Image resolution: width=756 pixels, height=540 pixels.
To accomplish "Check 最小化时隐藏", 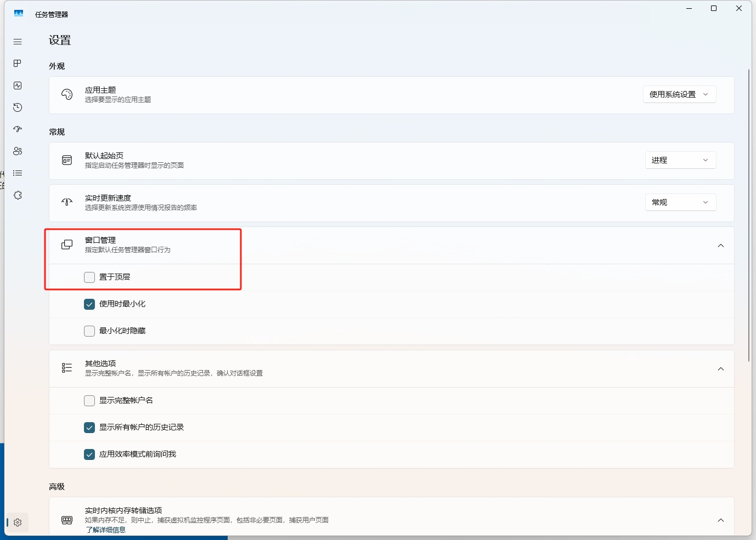I will point(89,331).
